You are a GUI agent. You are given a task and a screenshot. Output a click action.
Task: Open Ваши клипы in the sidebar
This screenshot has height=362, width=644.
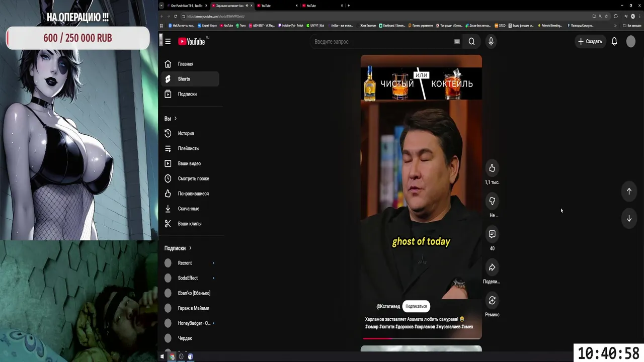pos(190,224)
